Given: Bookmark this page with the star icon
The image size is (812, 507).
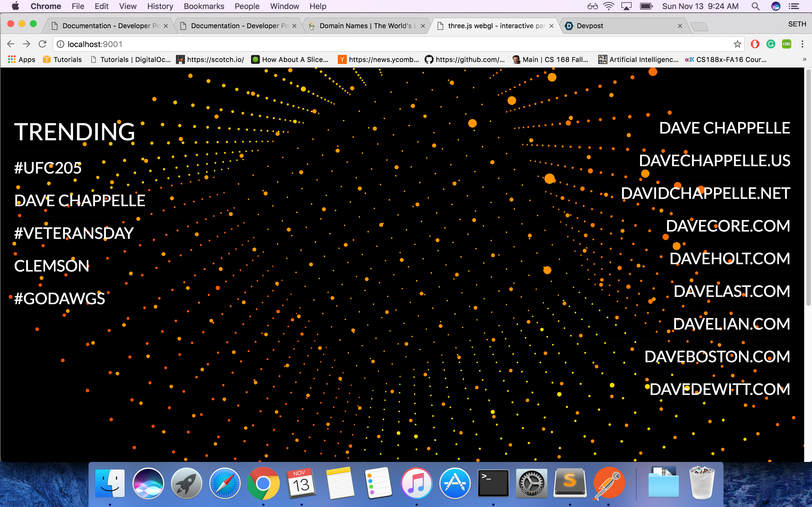Looking at the screenshot, I should tap(737, 44).
